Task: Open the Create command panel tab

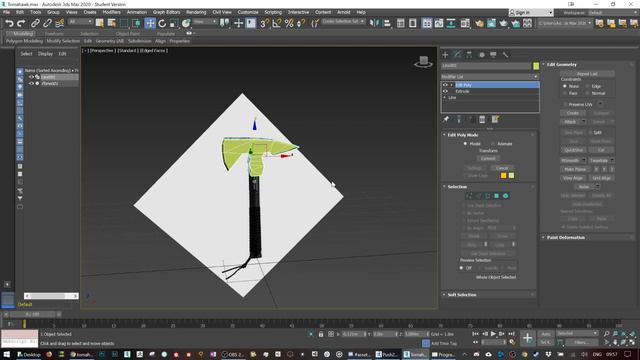Action: pyautogui.click(x=445, y=55)
